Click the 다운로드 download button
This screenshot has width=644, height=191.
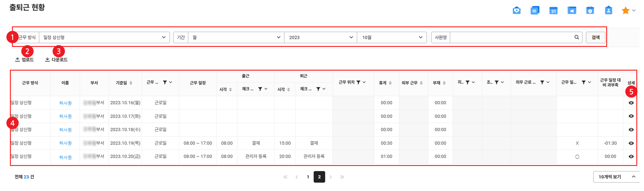[57, 59]
